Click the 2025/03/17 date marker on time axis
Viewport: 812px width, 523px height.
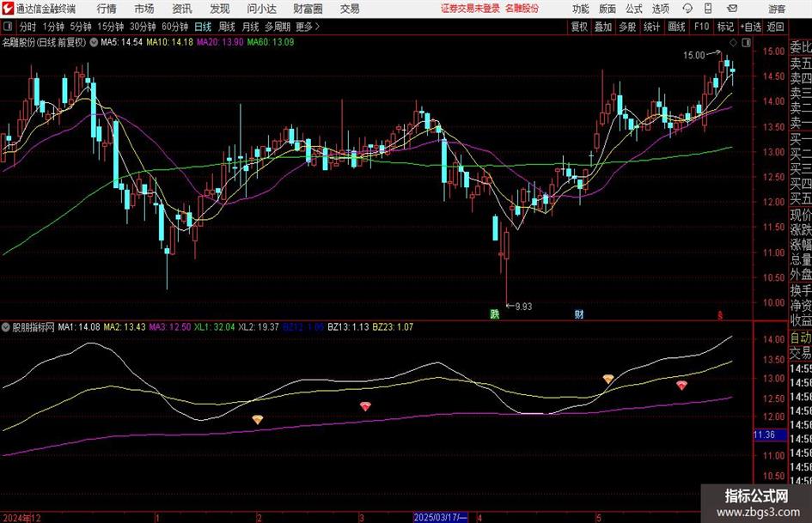coord(441,517)
